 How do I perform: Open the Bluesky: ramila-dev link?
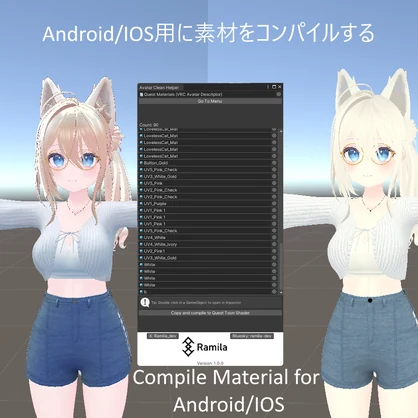click(252, 336)
